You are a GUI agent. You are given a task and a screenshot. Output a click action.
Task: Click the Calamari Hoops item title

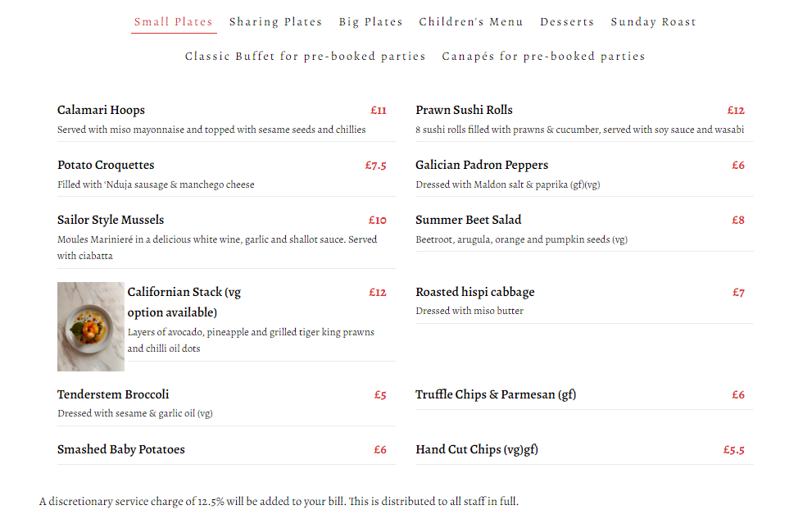[101, 110]
